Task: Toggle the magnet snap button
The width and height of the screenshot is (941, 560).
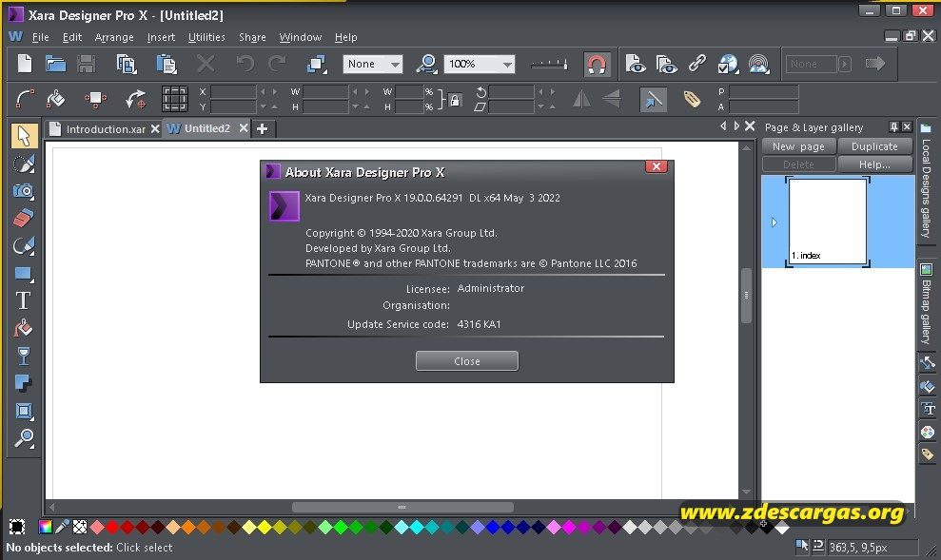Action: pos(597,64)
